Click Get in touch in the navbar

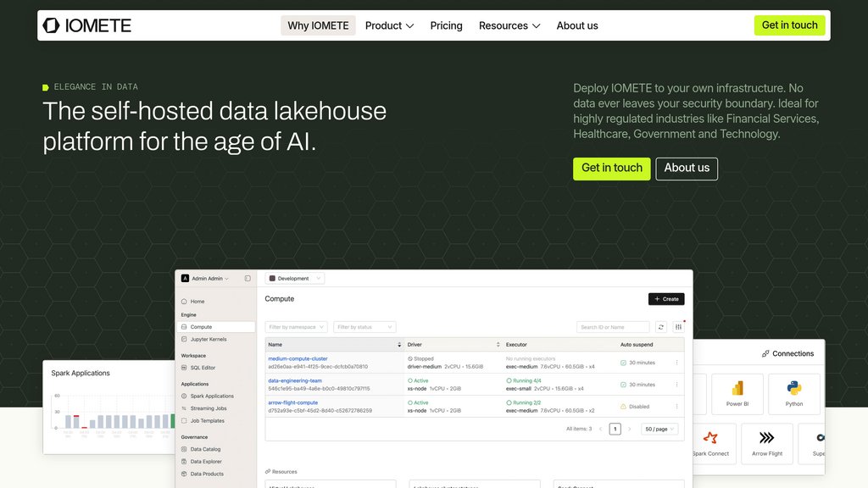(789, 25)
